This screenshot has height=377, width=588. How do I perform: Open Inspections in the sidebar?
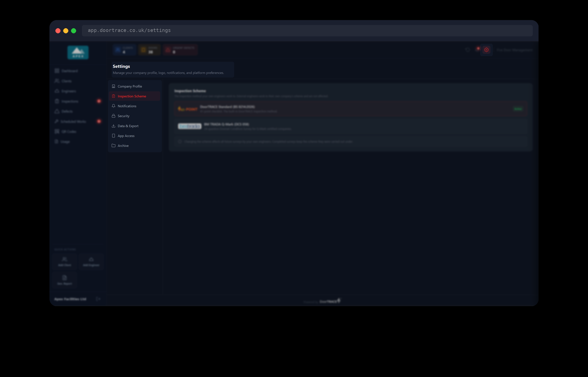coord(78,101)
